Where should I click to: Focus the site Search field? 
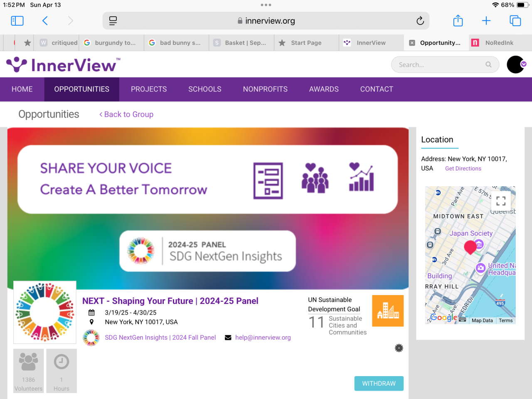(x=445, y=64)
